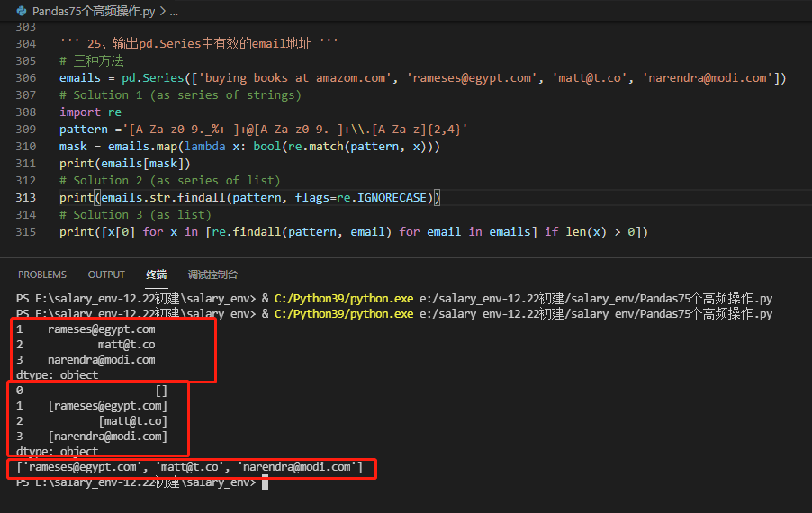This screenshot has height=513, width=812.
Task: Click the docstring '25、输出pd.Series中有效的email地址'
Action: click(199, 43)
